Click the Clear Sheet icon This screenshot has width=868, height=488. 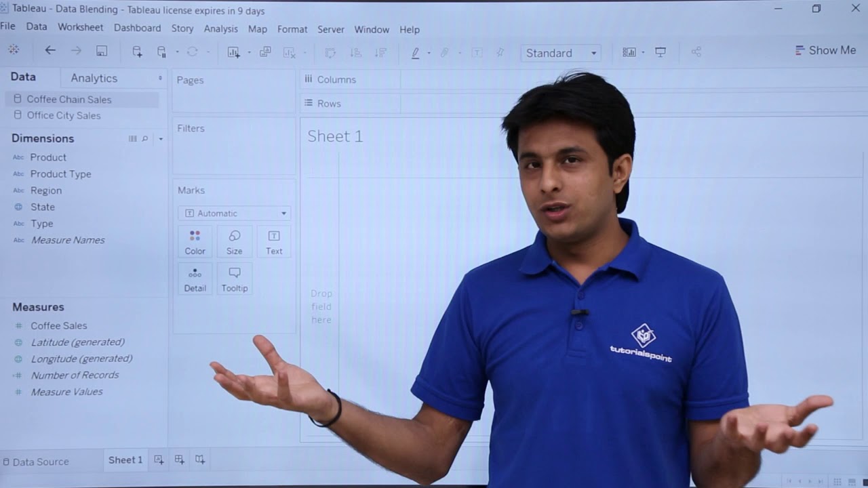pos(289,52)
